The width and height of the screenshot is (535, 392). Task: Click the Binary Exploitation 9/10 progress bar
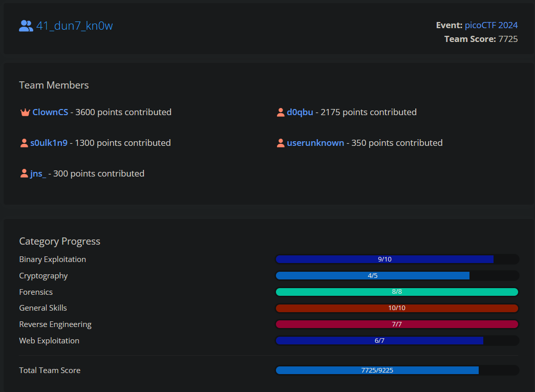(397, 259)
